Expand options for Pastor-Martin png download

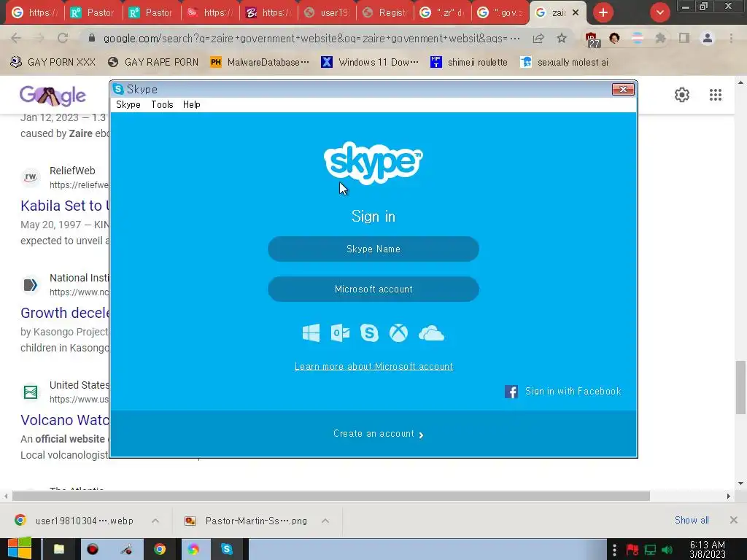[x=325, y=521]
